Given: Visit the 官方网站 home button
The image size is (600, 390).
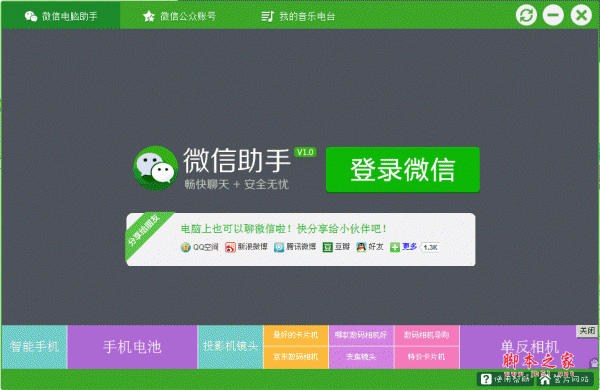Looking at the screenshot, I should pos(566,379).
